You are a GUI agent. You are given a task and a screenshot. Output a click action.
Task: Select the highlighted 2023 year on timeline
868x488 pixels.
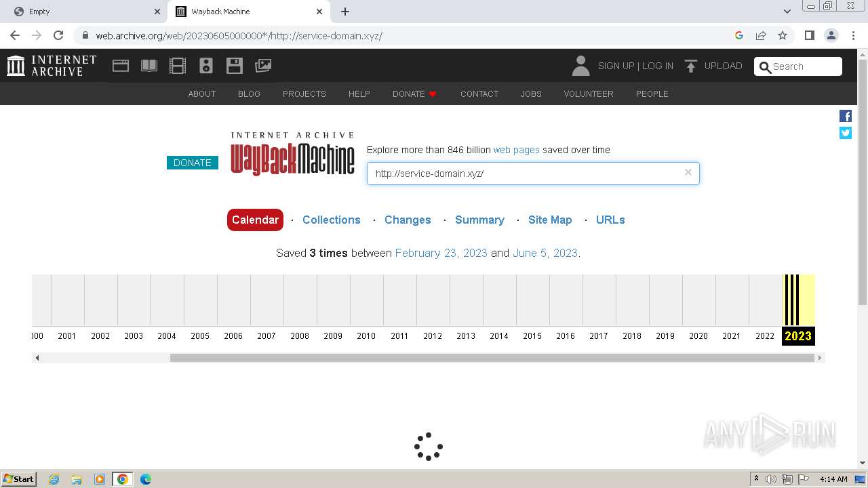(798, 335)
